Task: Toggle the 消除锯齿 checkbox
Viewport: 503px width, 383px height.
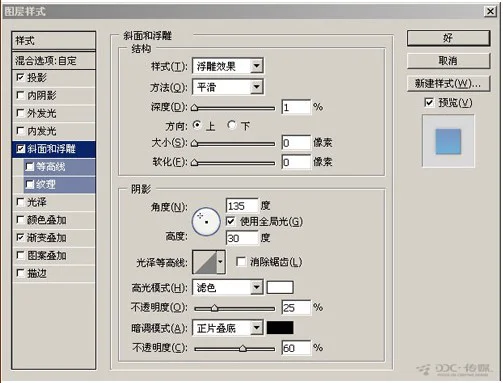Action: (240, 262)
